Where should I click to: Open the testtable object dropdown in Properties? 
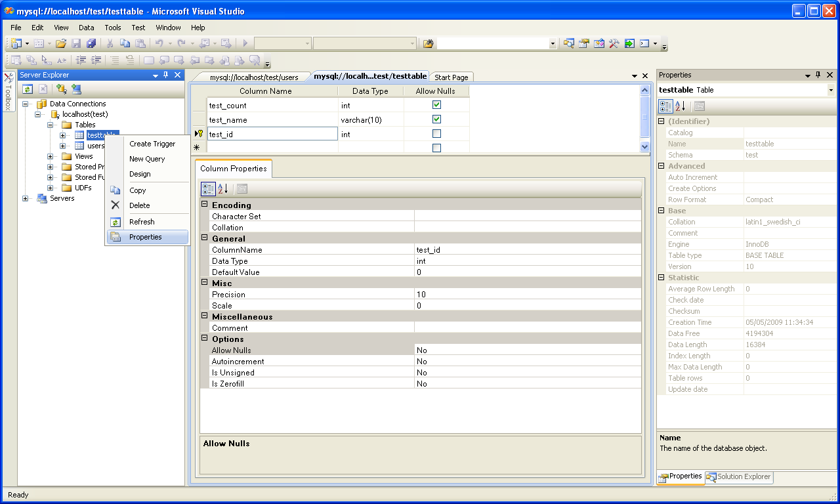(831, 90)
